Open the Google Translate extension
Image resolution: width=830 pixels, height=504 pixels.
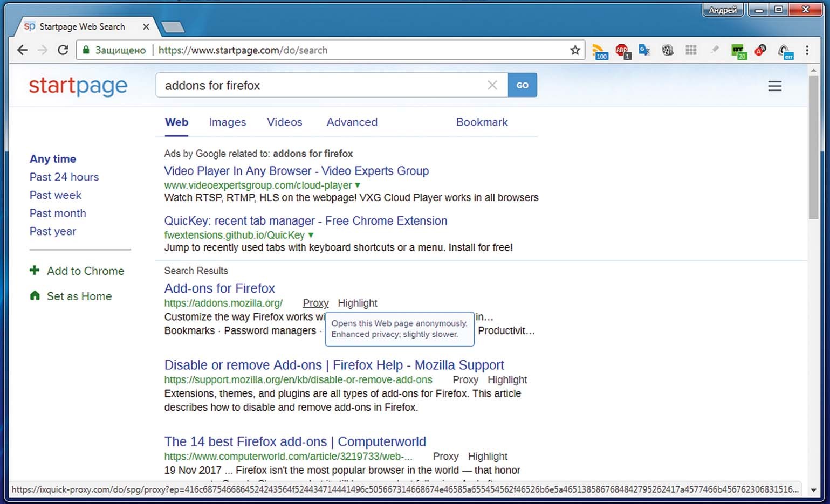[x=644, y=50]
